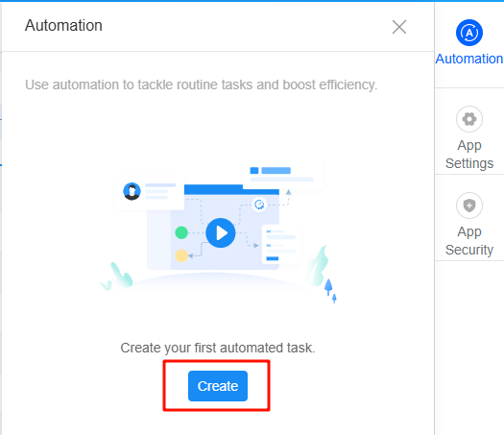The image size is (504, 435).
Task: Click the document card beside the play button
Action: 280,244
